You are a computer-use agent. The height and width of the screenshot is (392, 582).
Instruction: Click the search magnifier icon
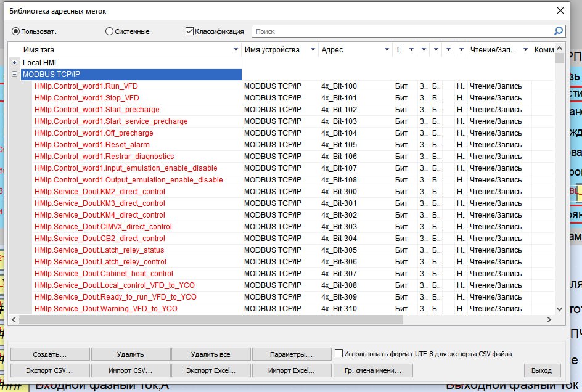tap(558, 31)
